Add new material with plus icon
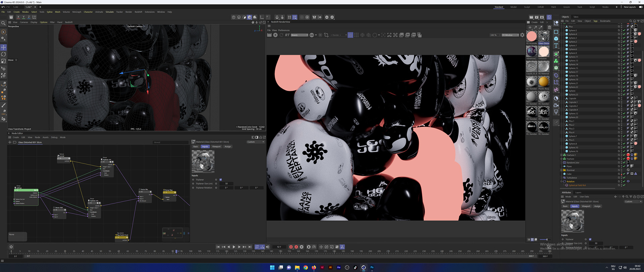 [x=530, y=27]
